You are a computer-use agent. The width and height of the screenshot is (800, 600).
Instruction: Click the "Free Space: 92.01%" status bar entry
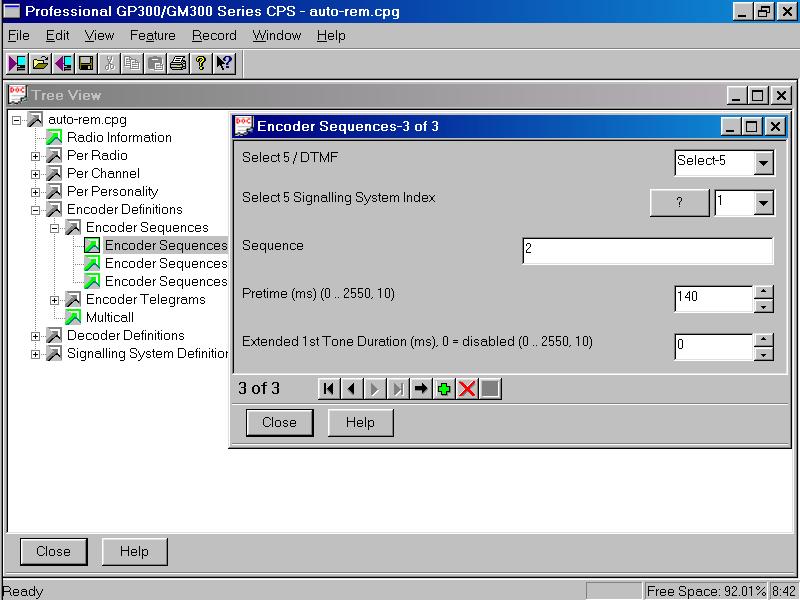tap(706, 591)
